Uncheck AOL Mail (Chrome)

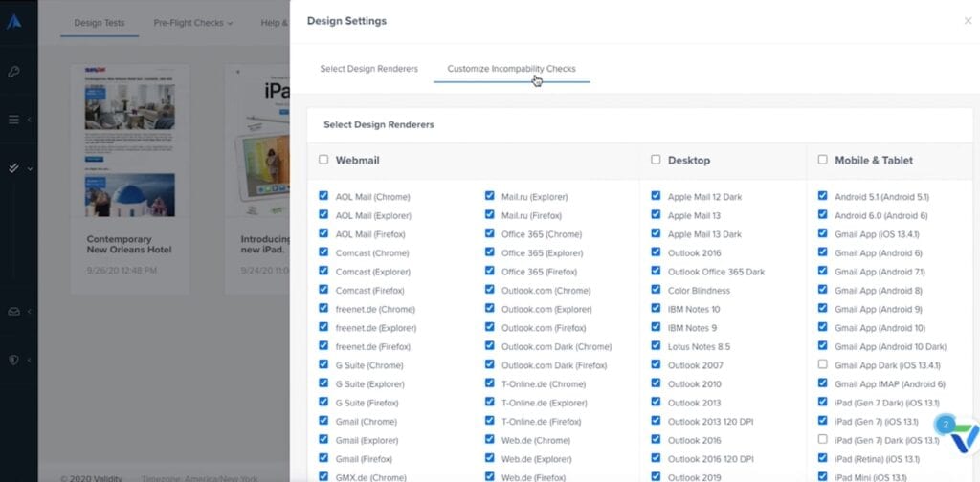pyautogui.click(x=323, y=195)
